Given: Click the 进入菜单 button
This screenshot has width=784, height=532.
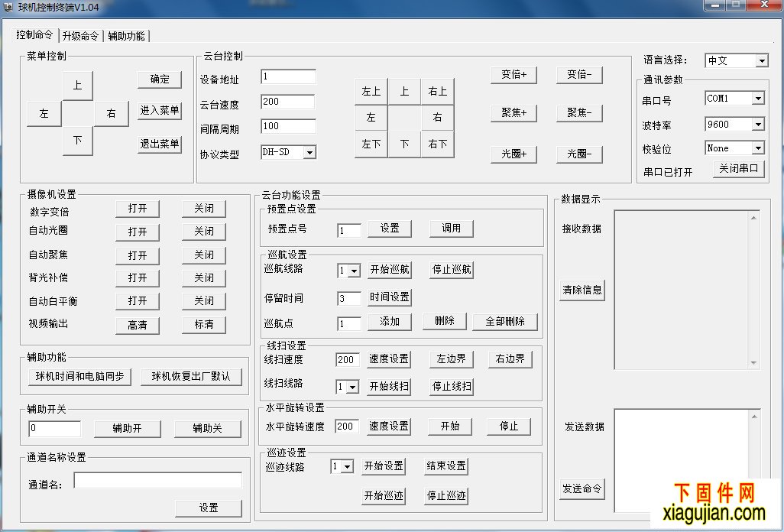Looking at the screenshot, I should (160, 111).
